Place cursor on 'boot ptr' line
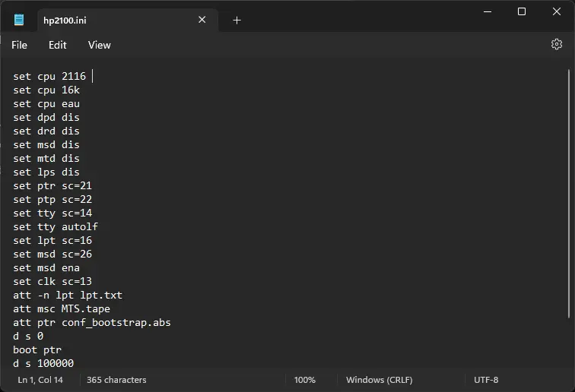Screen dimensions: 575x392 pos(37,350)
